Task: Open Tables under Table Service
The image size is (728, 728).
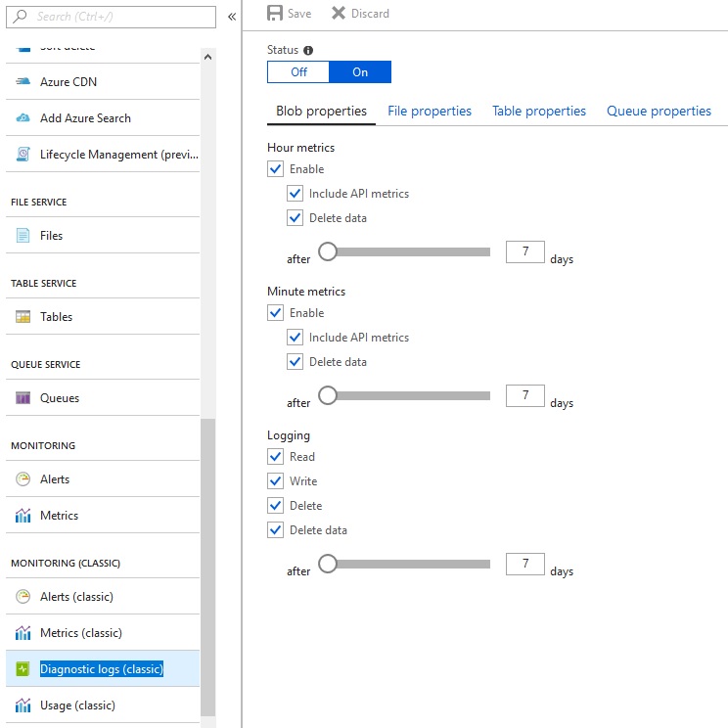Action: (x=103, y=317)
